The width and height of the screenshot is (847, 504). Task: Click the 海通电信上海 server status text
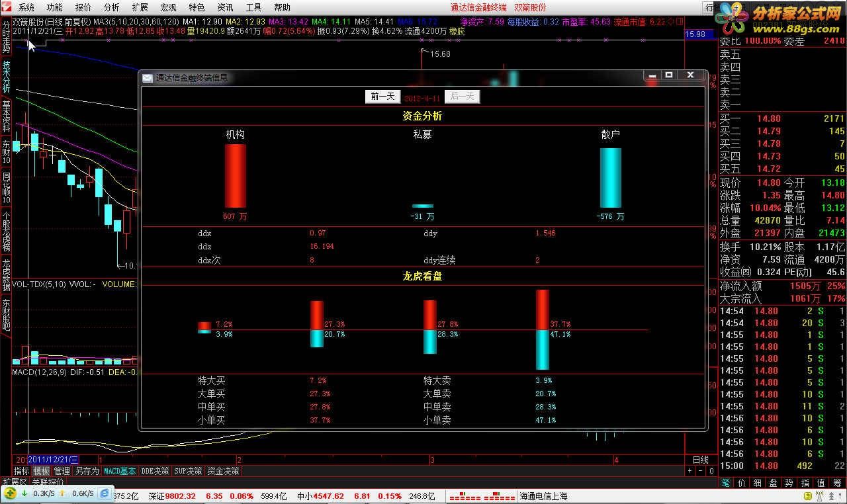543,496
